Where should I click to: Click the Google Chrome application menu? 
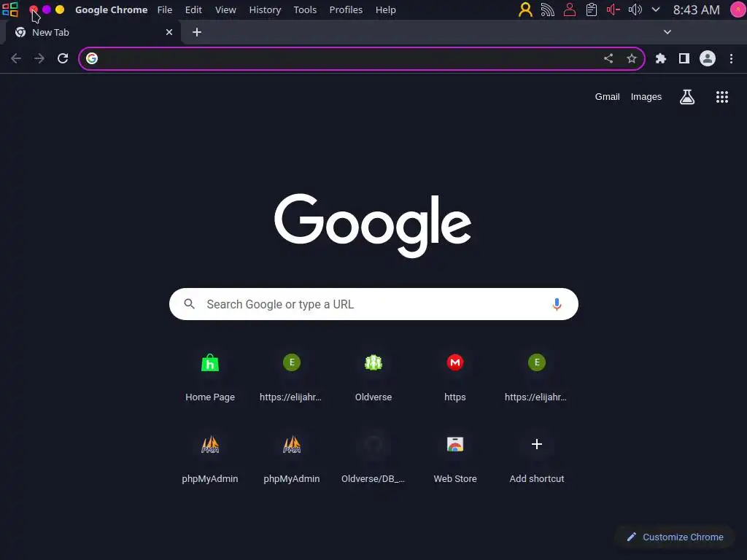point(111,9)
